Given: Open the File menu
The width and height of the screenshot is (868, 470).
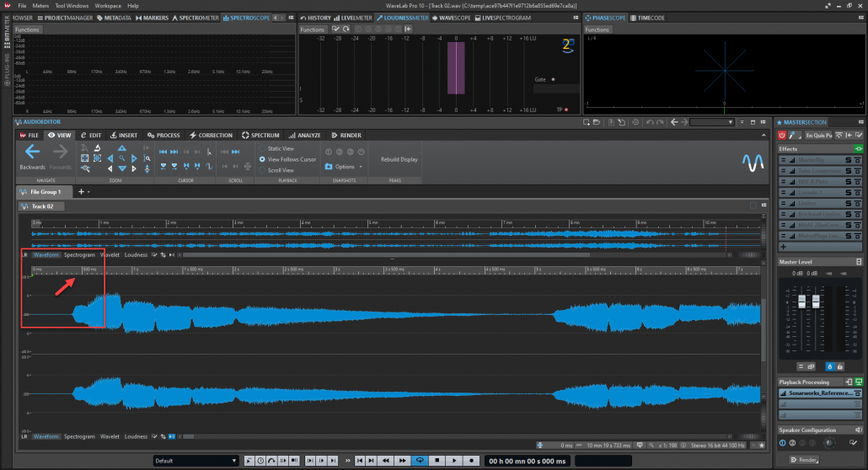Looking at the screenshot, I should (22, 6).
